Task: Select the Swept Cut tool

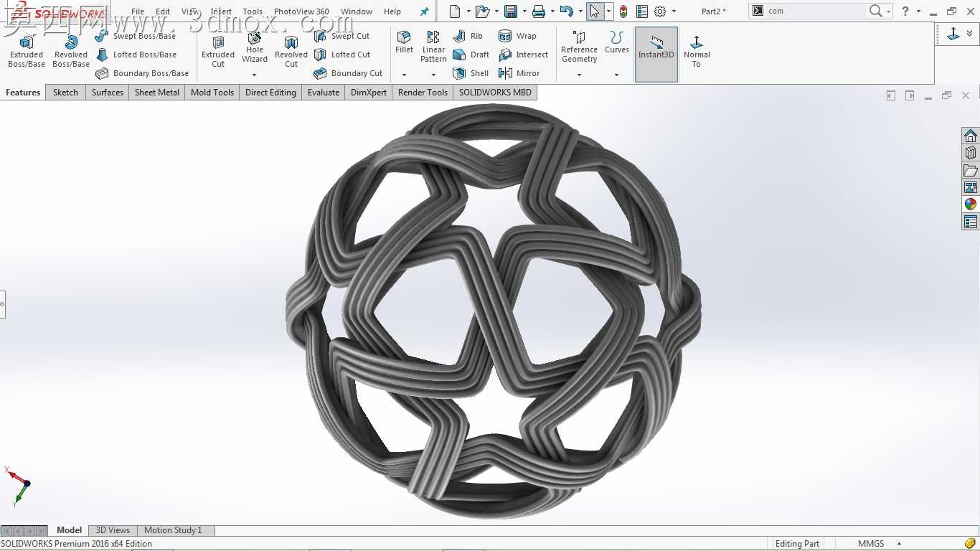Action: (x=342, y=36)
